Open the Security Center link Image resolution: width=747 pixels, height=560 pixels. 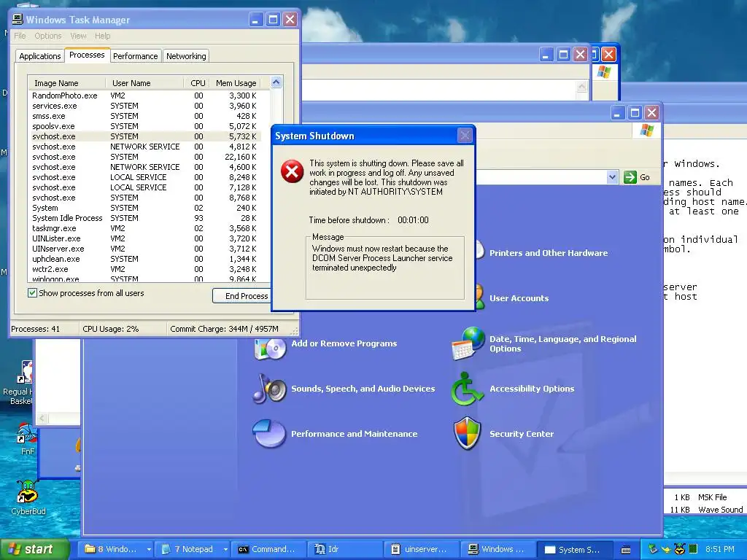(x=522, y=434)
